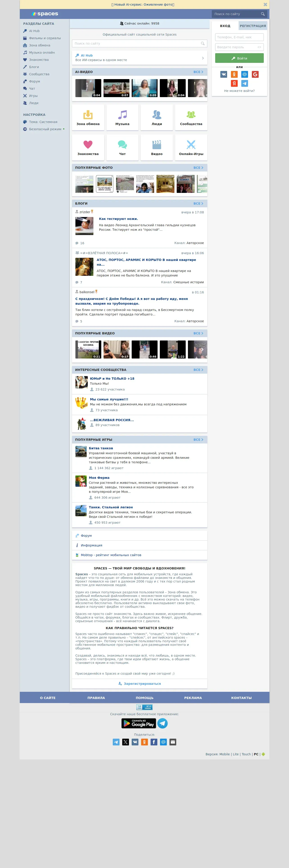Open the Знакомства heart tile
Viewport: 289px width, 868px height.
88,147
